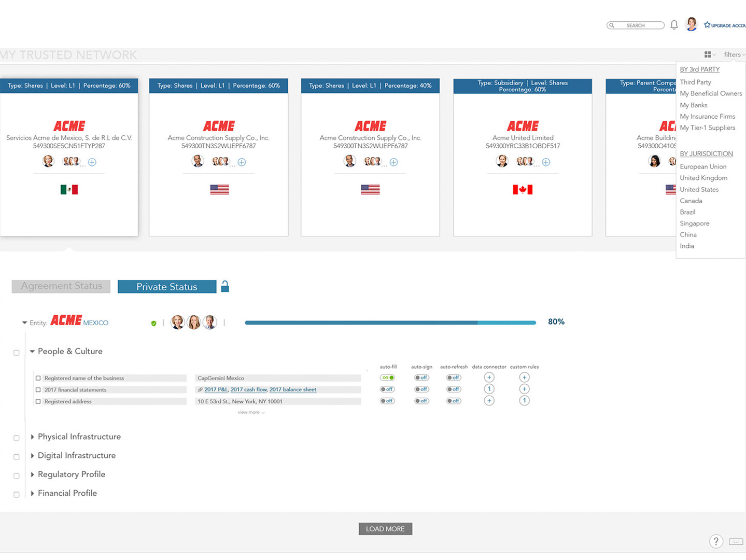Screen dimensions: 746x560
Task: Open the 2017 cash flow link
Action: point(249,389)
